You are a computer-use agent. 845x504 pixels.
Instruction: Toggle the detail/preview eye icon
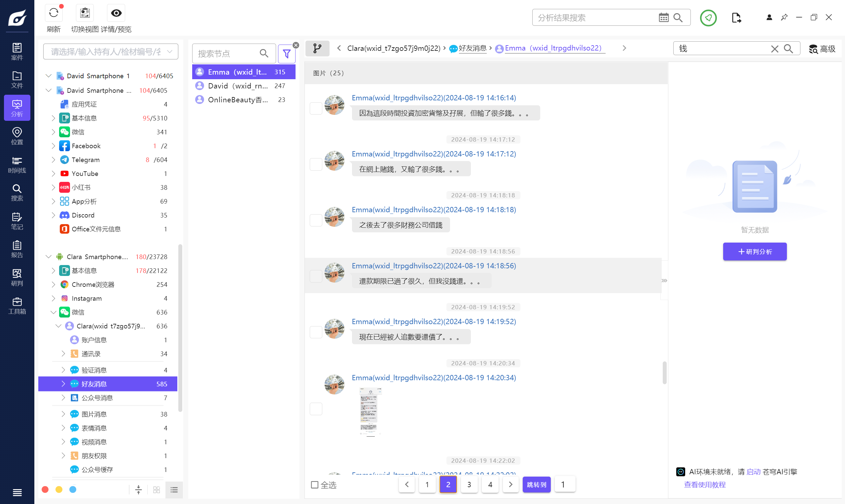[x=116, y=13]
